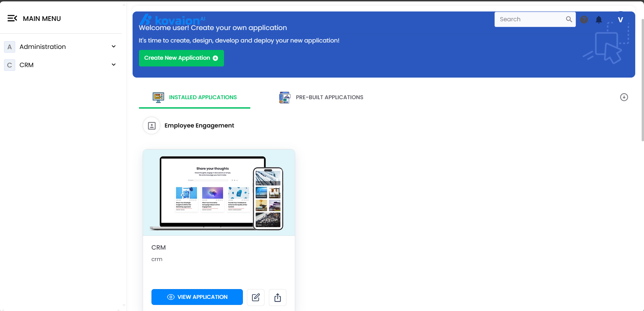Click the download icon beside the tabs
Viewport: 644px width, 311px height.
click(624, 97)
